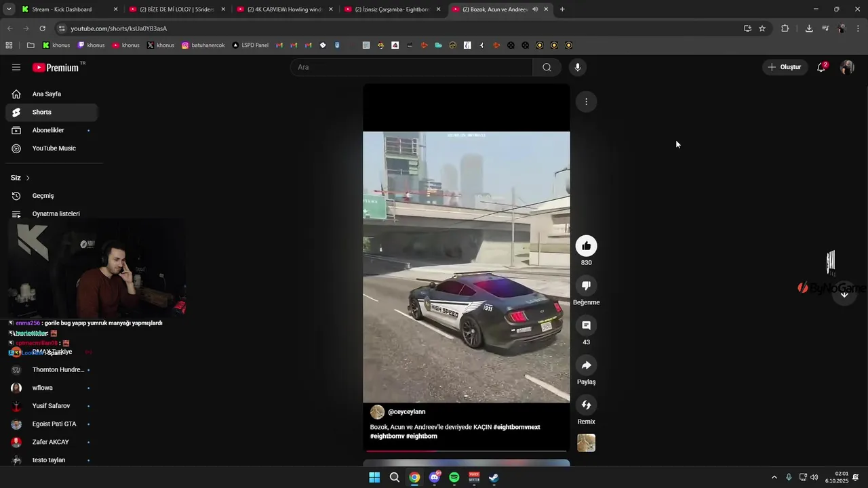This screenshot has height=488, width=868.
Task: Remix this Short
Action: point(587,405)
